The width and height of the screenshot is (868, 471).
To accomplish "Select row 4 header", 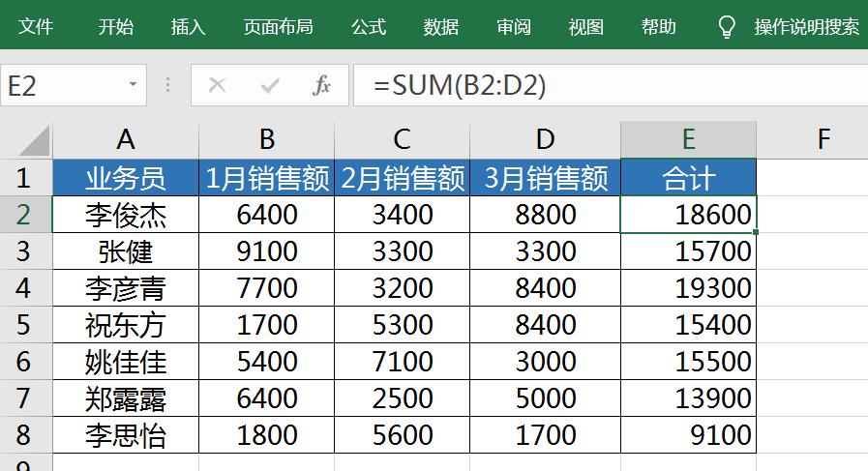I will click(x=26, y=288).
